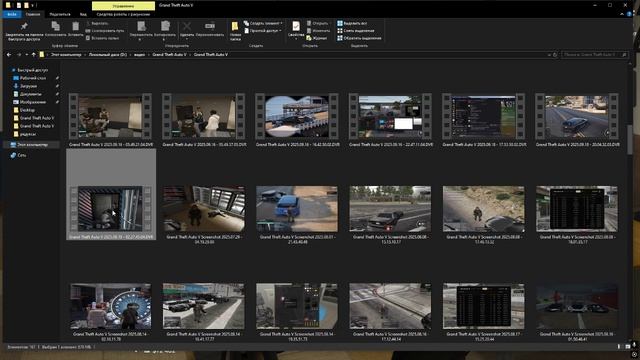Image resolution: width=640 pixels, height=360 pixels.
Task: Click the Выделить все (Select all) icon
Action: pyautogui.click(x=340, y=23)
